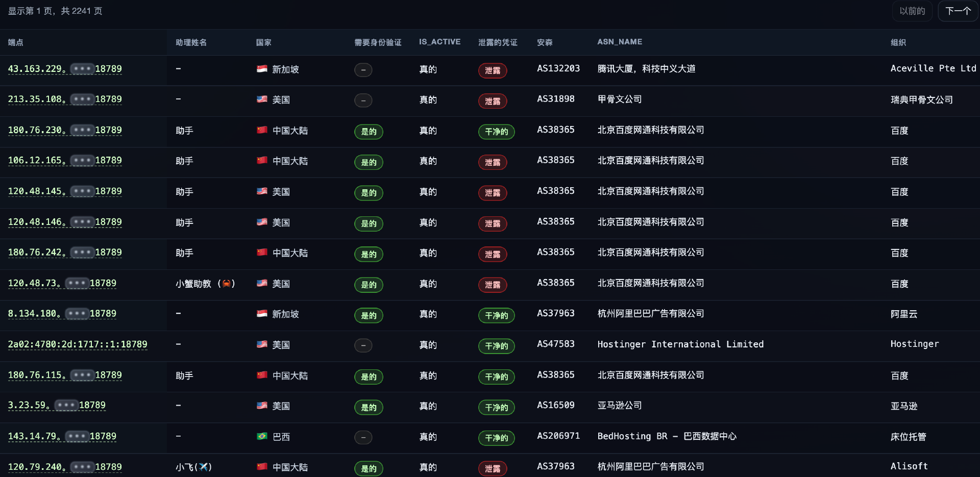Screen dimensions: 980x477
Task: Click the 以前的 pagination button
Action: (x=912, y=11)
